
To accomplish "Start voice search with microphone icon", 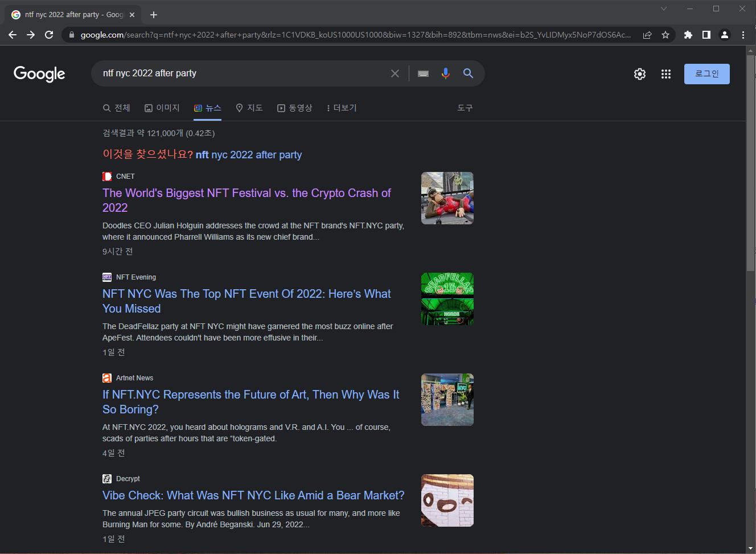I will coord(445,73).
